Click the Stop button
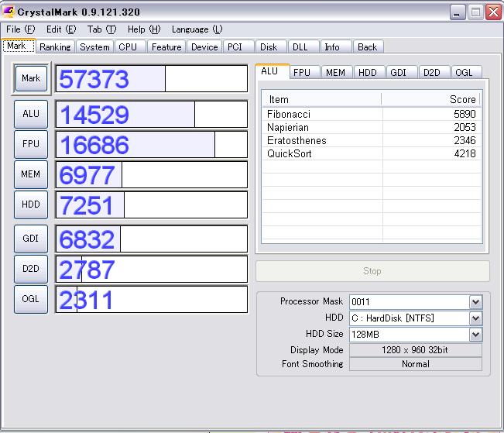Viewport: 504px width, 433px height. tap(372, 271)
